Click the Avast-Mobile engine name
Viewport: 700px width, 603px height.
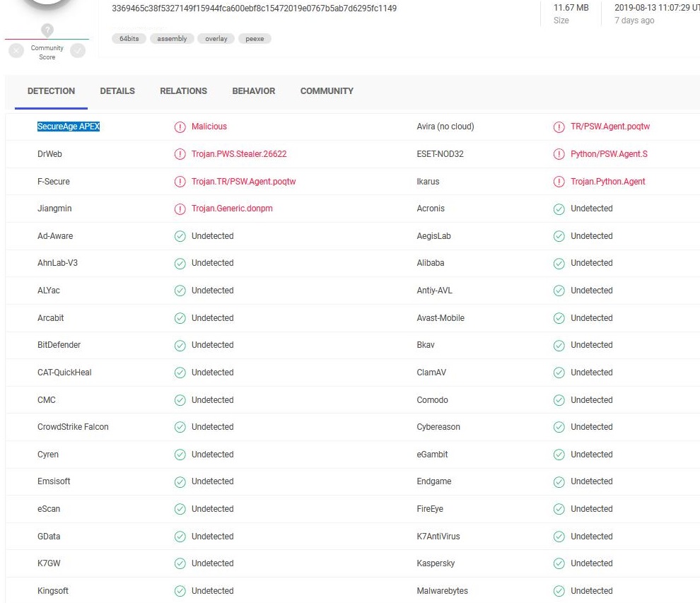[x=441, y=318]
